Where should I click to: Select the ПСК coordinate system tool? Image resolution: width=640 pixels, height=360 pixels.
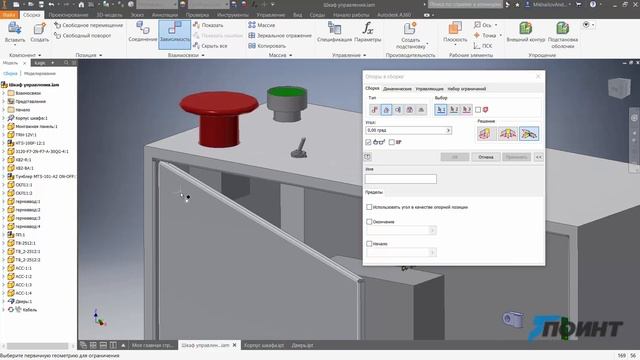[483, 46]
